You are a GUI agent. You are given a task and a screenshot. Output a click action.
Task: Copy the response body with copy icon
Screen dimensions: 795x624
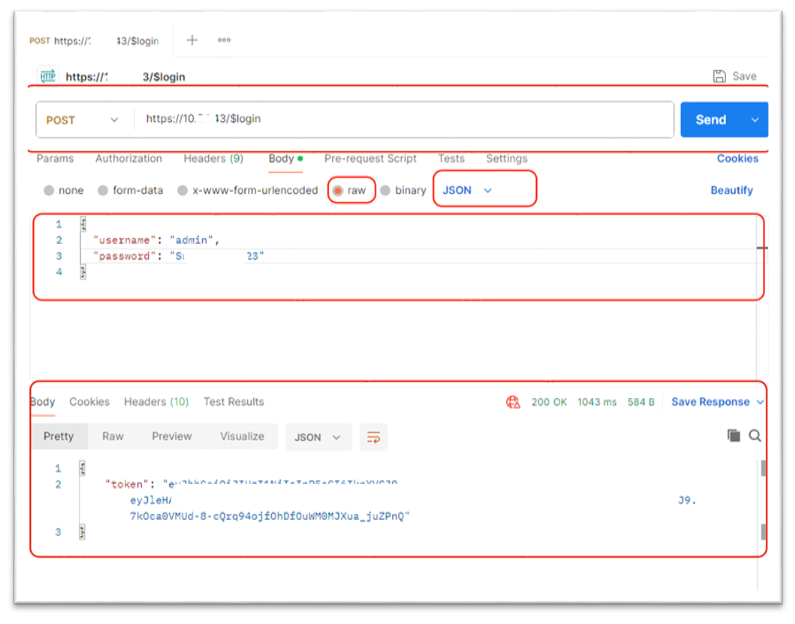734,436
